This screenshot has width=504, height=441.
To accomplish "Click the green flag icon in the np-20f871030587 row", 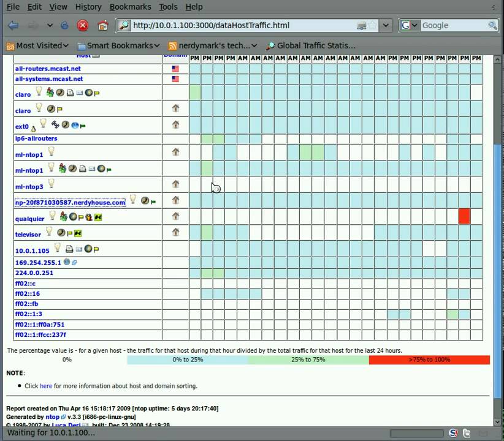I will pos(153,202).
